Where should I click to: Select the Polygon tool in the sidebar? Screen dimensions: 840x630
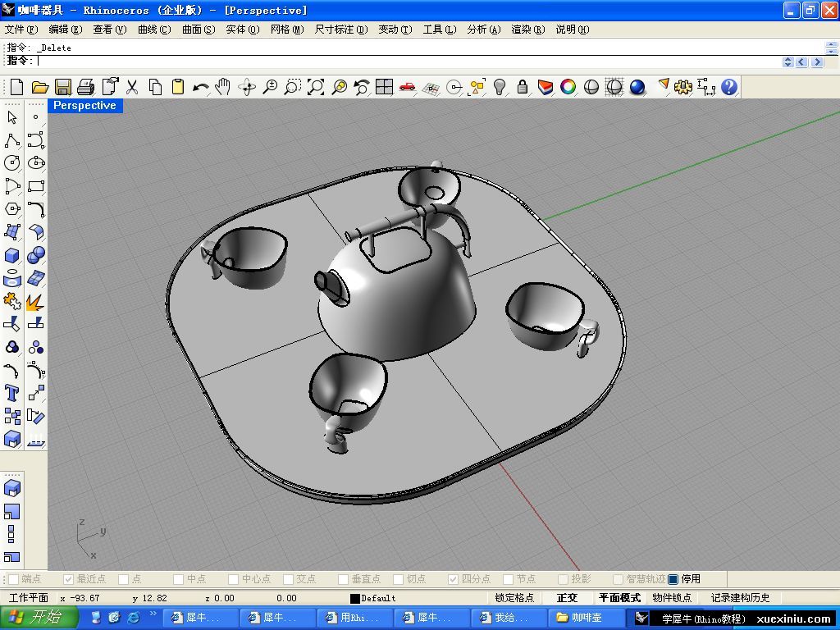coord(12,209)
